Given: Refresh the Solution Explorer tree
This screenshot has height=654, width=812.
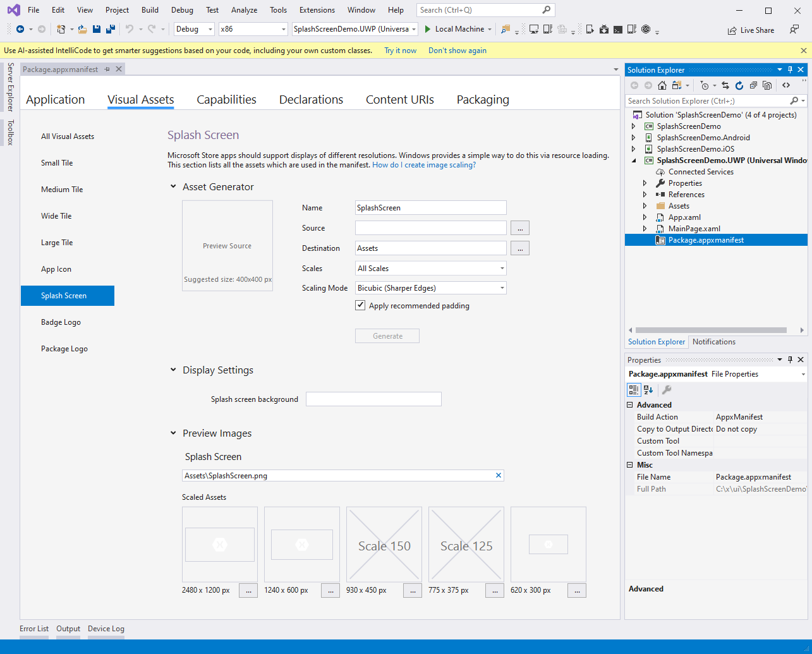Looking at the screenshot, I should (x=739, y=85).
